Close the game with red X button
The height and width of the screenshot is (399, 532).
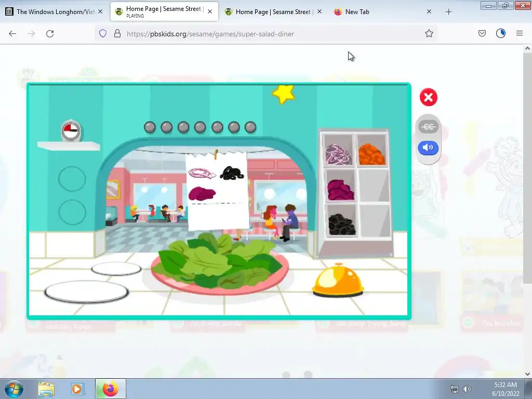tap(428, 97)
